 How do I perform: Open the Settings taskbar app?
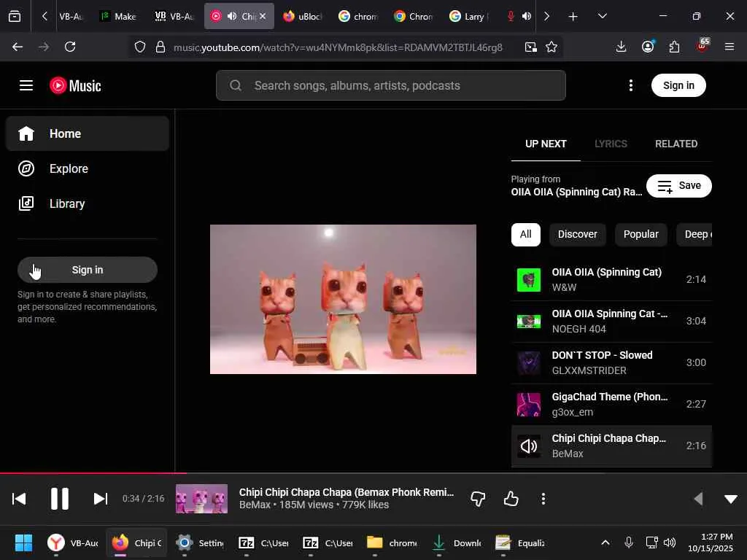tap(199, 542)
